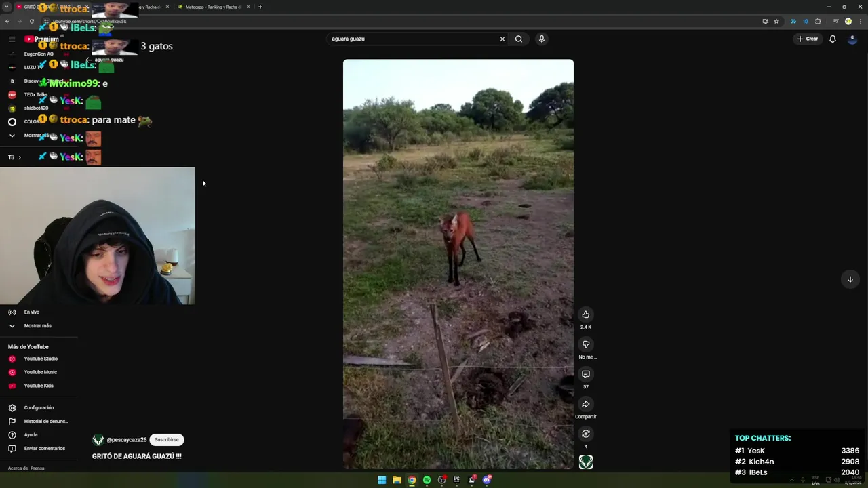Open the 7TV extension icon
Image resolution: width=868 pixels, height=488 pixels.
point(793,21)
